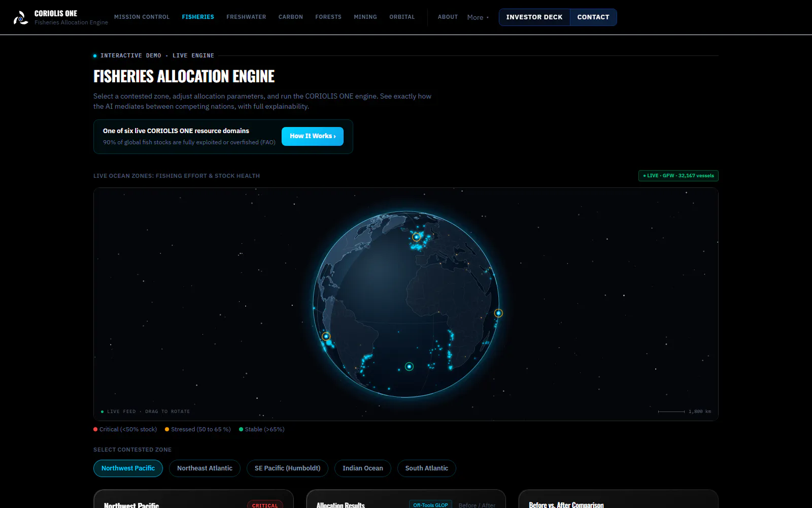
Task: Click the 1,800 km map scale
Action: tap(685, 411)
